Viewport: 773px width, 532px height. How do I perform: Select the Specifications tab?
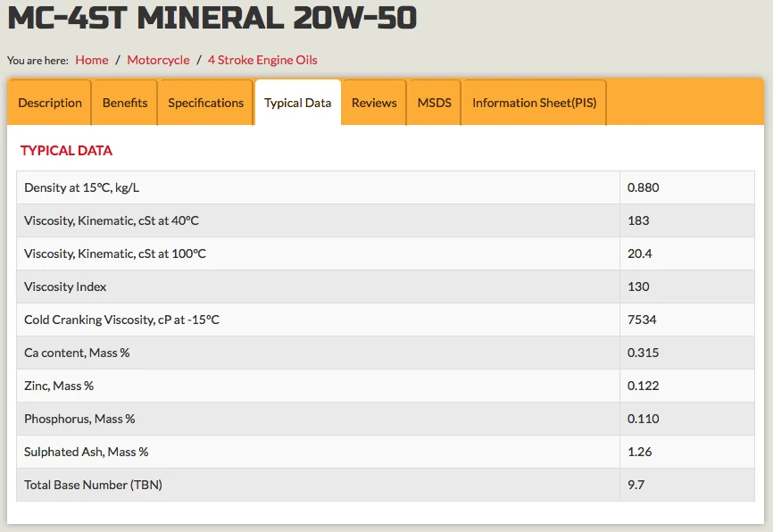click(205, 102)
